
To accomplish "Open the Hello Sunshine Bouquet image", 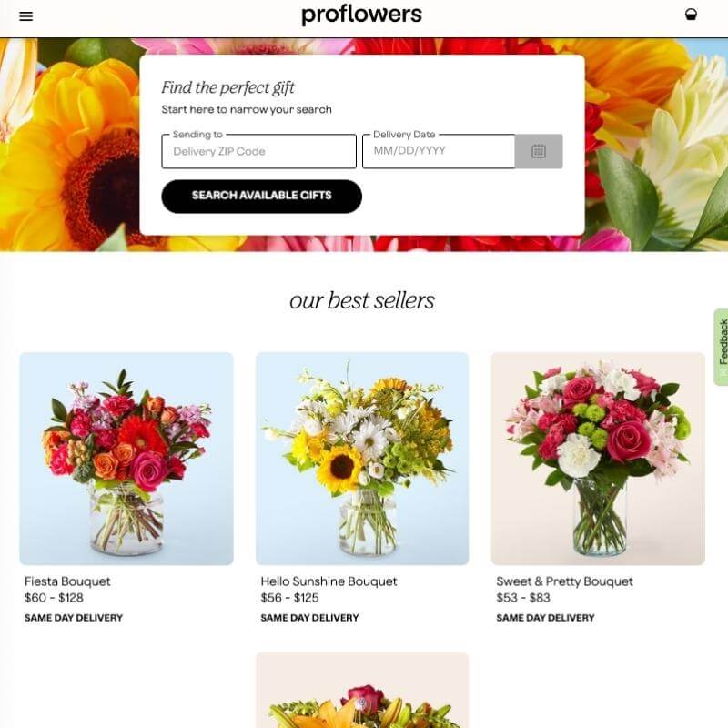I will (x=362, y=459).
